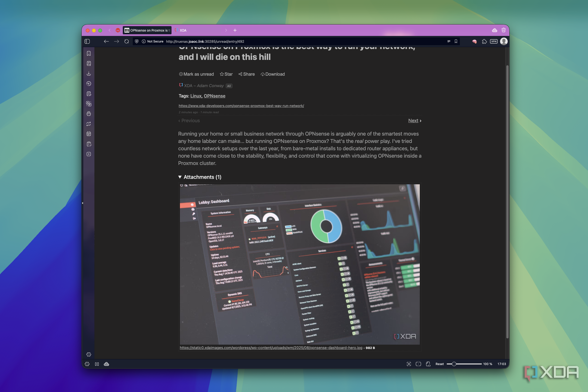
Task: Reset the page zoom
Action: [x=439, y=364]
